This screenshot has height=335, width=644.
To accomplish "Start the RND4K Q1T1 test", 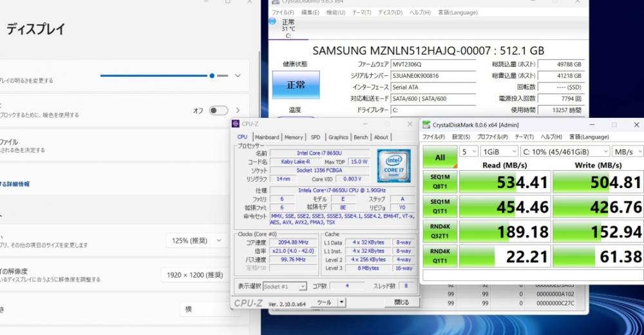I will 440,256.
